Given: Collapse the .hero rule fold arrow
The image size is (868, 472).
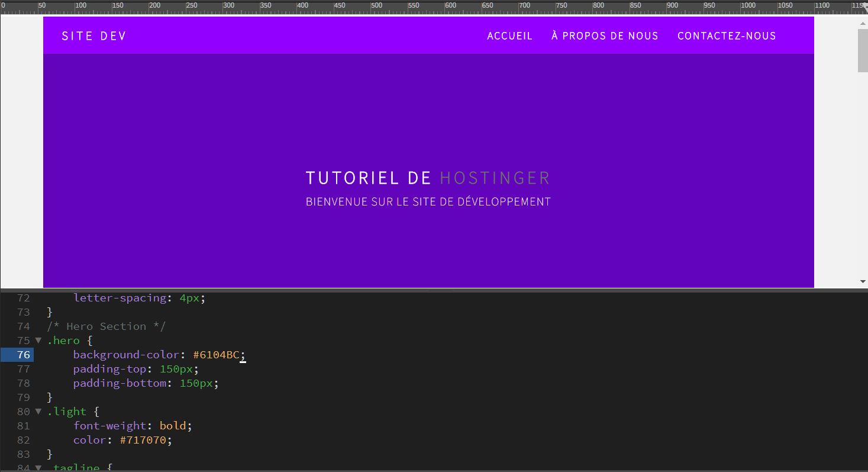Looking at the screenshot, I should (38, 341).
